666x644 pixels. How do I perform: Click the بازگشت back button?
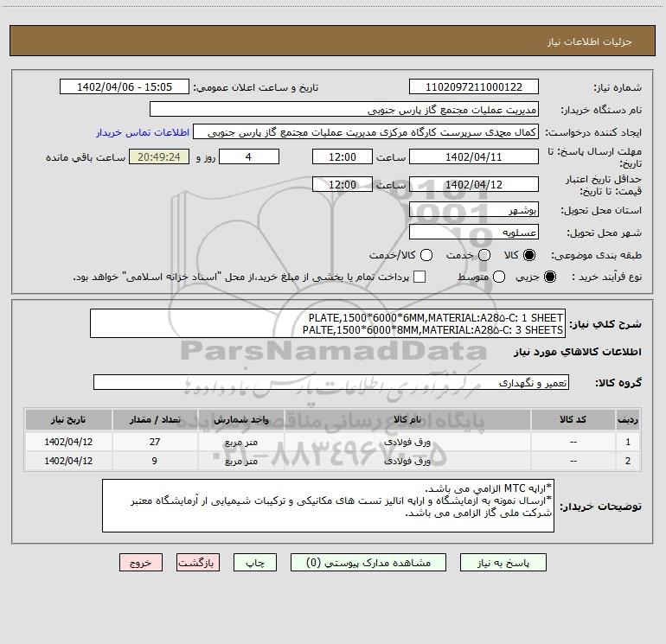pyautogui.click(x=198, y=563)
